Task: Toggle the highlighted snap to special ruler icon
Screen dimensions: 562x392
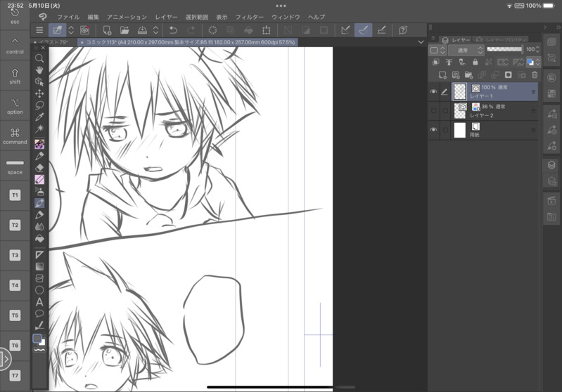Action: (363, 30)
